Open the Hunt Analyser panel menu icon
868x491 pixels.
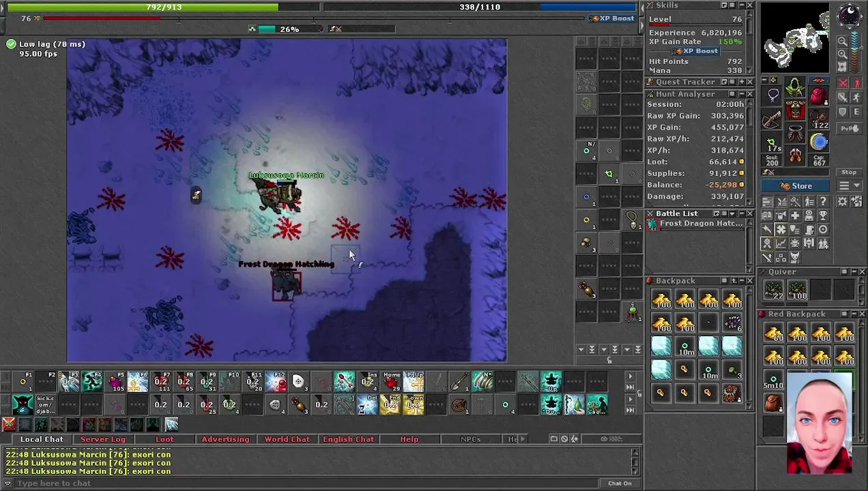[731, 94]
